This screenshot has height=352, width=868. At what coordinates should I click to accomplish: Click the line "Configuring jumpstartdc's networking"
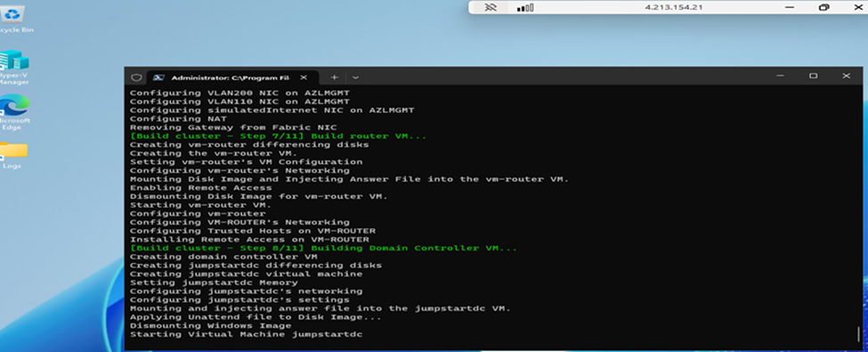tap(246, 291)
